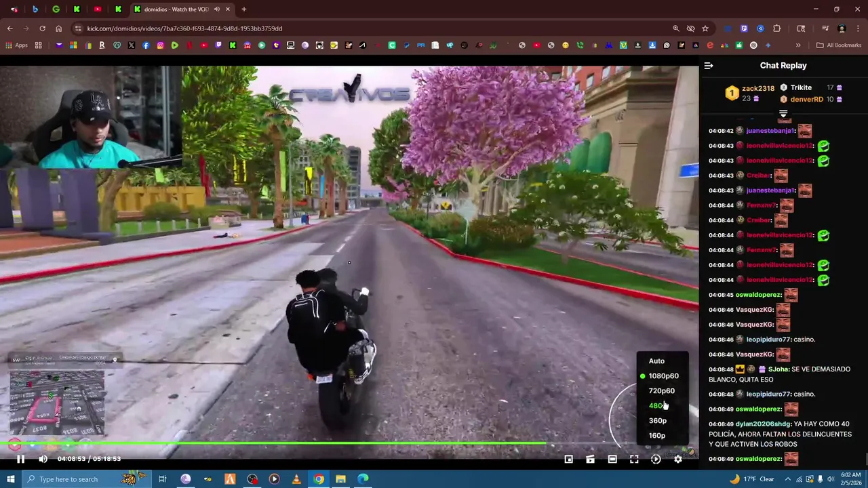Click dylan20206shdg username in chat

(763, 424)
